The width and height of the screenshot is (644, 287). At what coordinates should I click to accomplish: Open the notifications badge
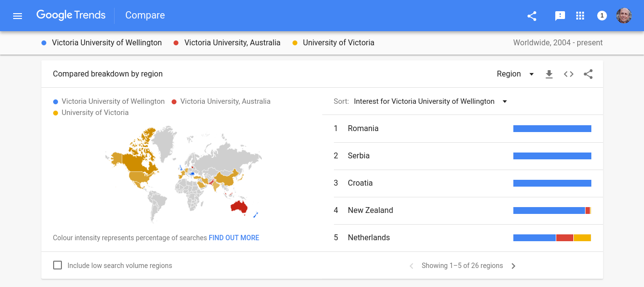602,16
